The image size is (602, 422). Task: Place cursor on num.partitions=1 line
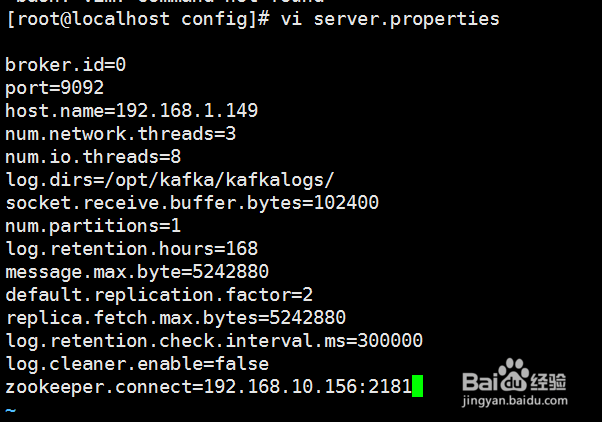coord(93,226)
